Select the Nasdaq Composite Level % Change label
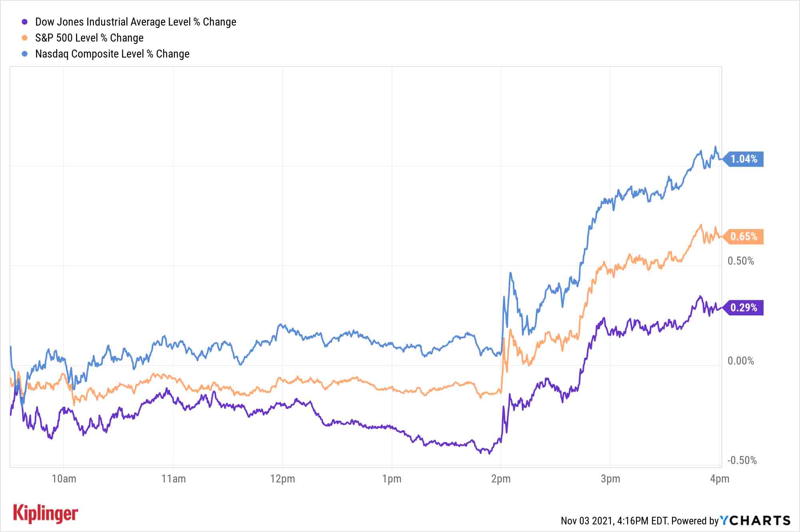 coord(112,54)
